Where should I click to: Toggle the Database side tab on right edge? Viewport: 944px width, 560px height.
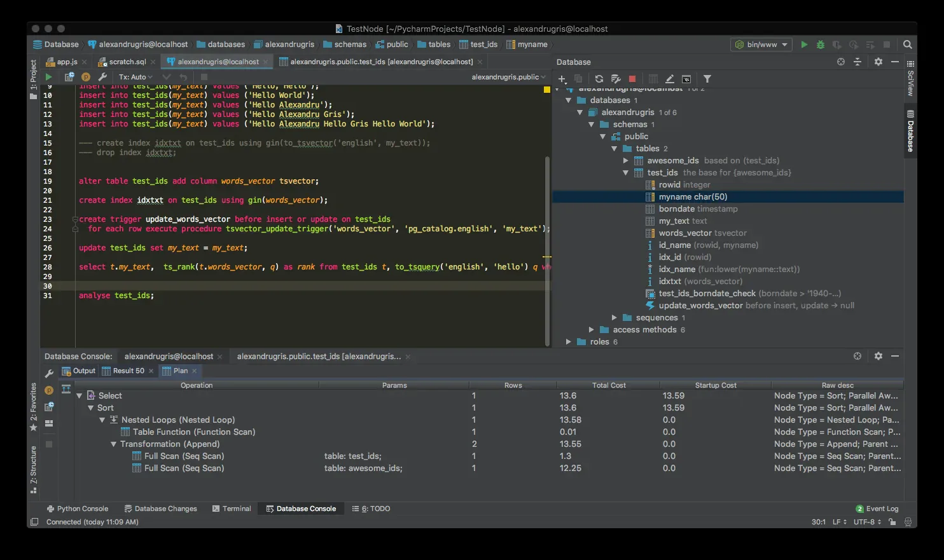point(910,131)
